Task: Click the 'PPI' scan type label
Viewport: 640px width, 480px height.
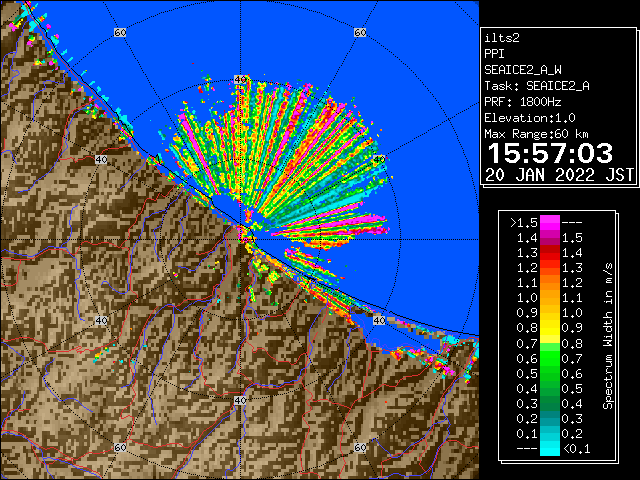Action: click(494, 54)
